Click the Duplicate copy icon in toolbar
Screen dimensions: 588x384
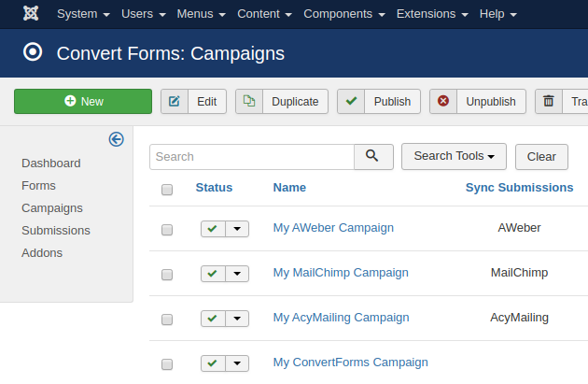pyautogui.click(x=249, y=101)
